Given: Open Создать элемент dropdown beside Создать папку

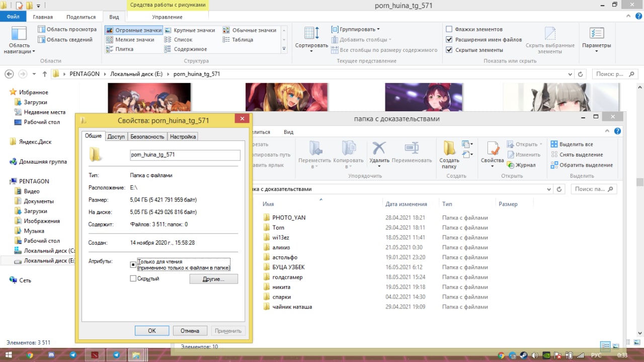Looking at the screenshot, I should pos(467,144).
